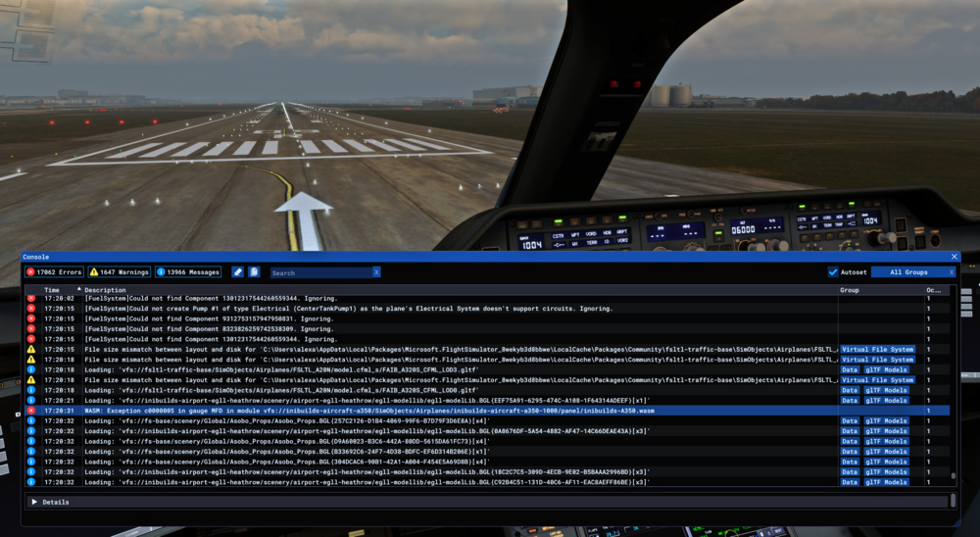980x537 pixels.
Task: Click info icon of the 257C2126 Asobo_Props row
Action: (x=30, y=420)
